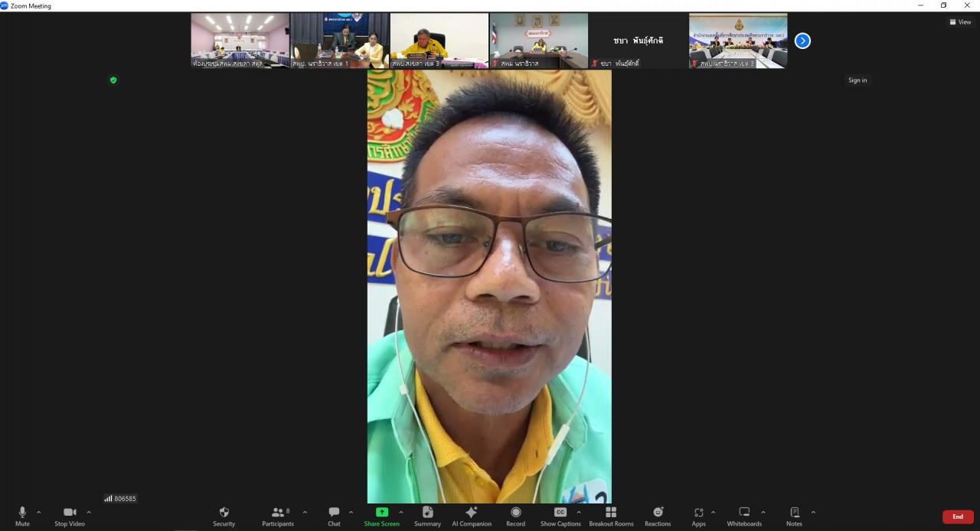Expand the arrow beside Notes
Screen dimensions: 980x531
click(813, 513)
